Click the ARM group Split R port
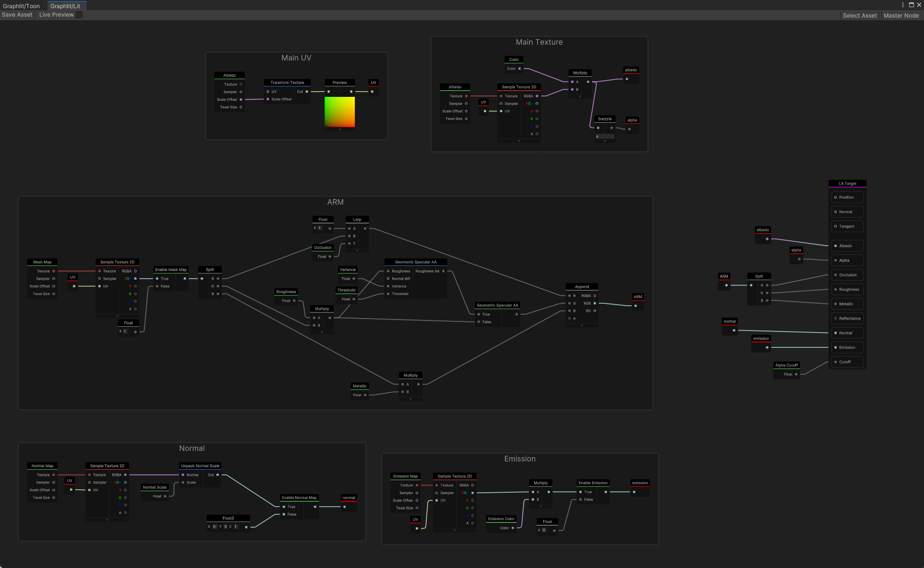The width and height of the screenshot is (924, 568). [218, 279]
